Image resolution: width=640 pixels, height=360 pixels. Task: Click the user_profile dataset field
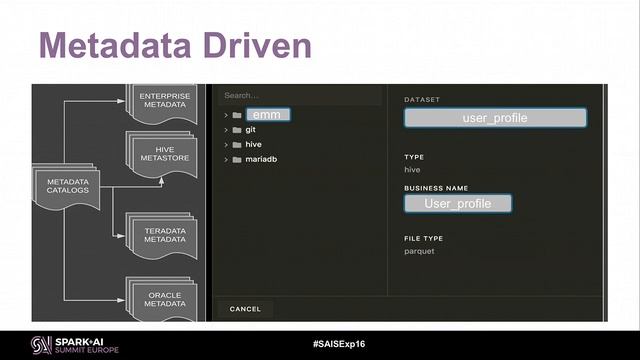click(x=495, y=118)
